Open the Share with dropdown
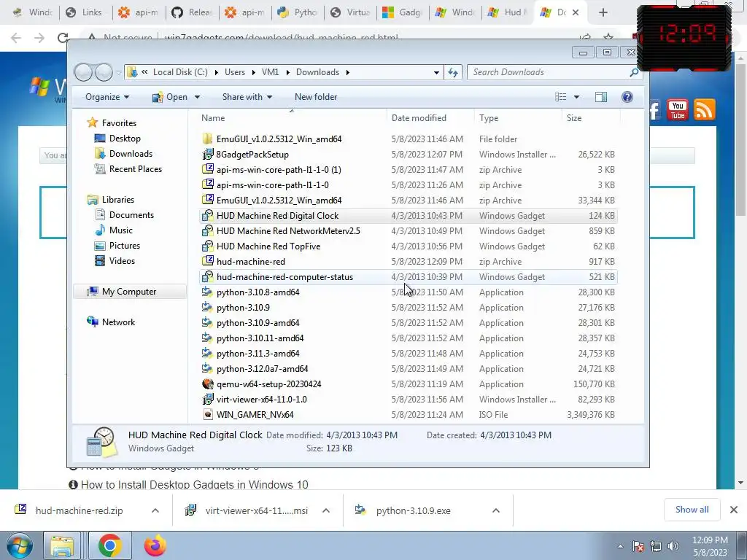Image resolution: width=747 pixels, height=560 pixels. [247, 97]
